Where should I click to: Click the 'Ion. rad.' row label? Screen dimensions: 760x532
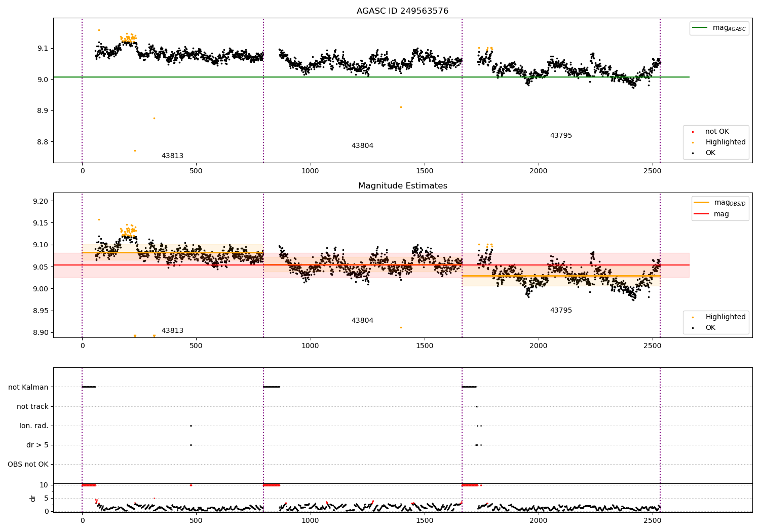34,426
